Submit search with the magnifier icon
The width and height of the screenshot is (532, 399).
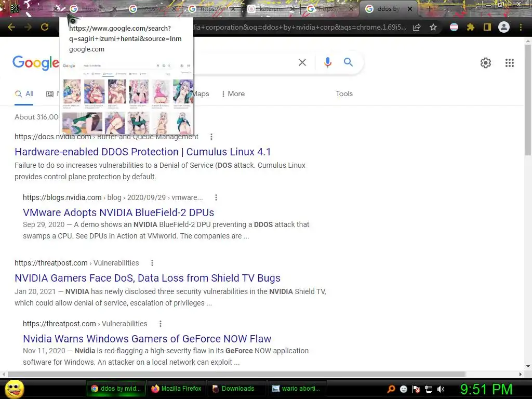pos(348,62)
